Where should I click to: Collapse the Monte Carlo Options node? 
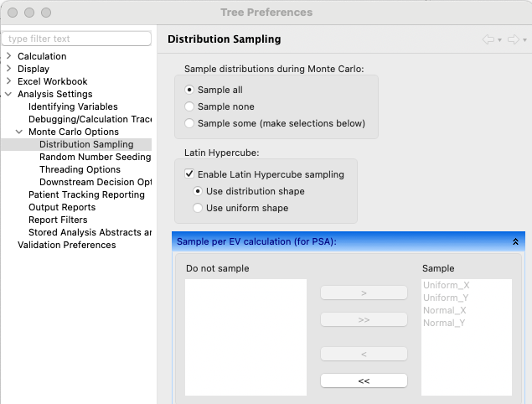click(19, 132)
